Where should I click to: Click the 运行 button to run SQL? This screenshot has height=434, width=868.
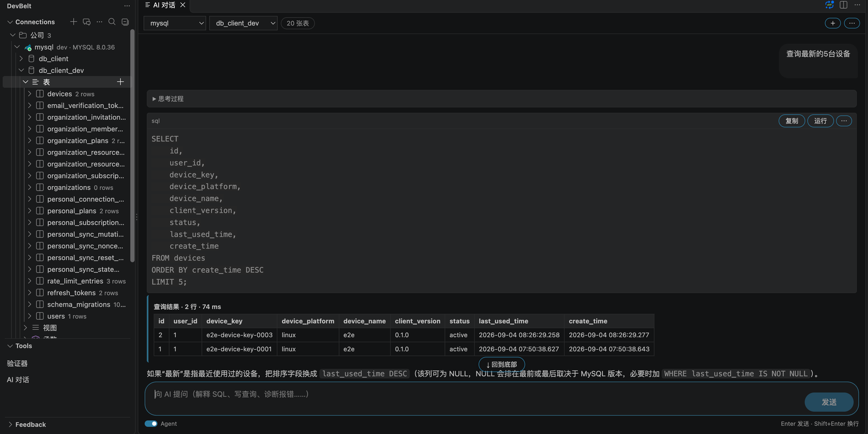[x=821, y=121]
